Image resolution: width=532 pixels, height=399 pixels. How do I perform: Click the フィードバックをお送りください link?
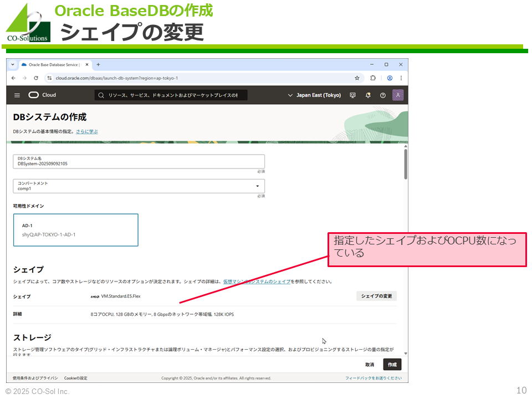click(374, 378)
